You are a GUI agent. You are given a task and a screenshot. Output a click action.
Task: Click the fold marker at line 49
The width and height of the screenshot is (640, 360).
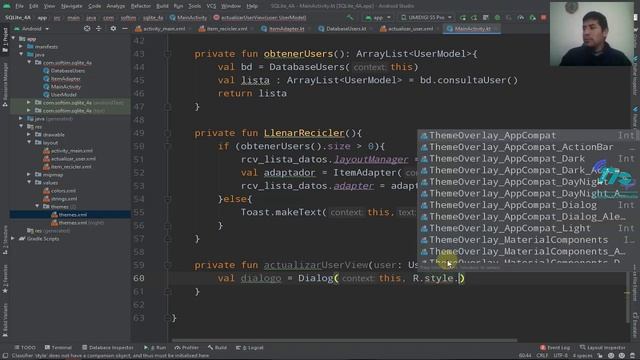click(x=167, y=133)
